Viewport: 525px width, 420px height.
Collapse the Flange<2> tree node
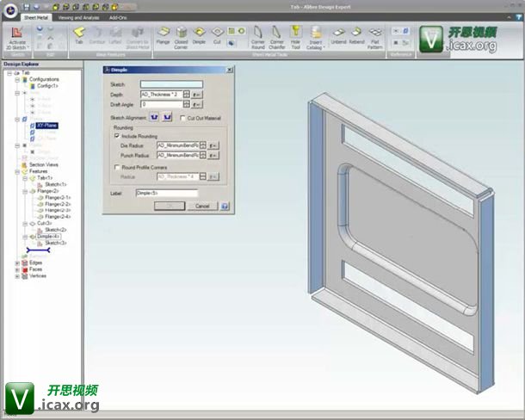pos(25,190)
